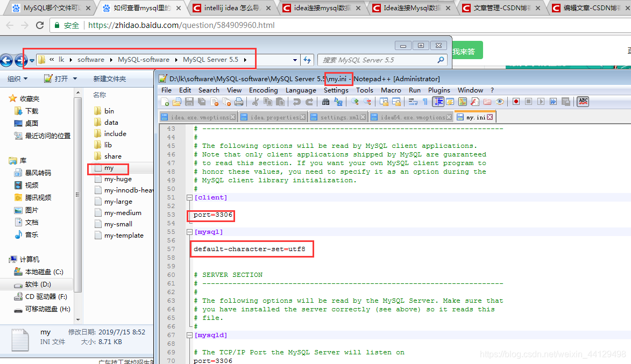Image resolution: width=631 pixels, height=364 pixels.
Task: Click the Folder as Workspace icon
Action: tap(487, 102)
